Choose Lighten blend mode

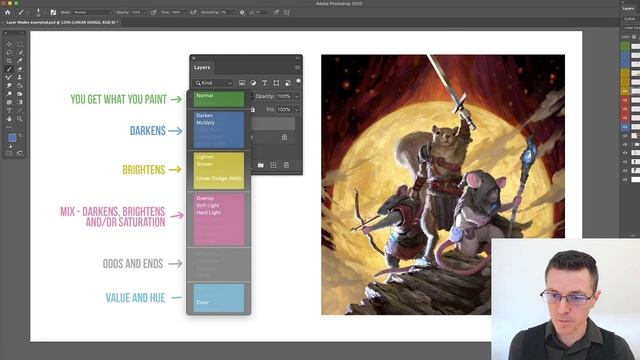(205, 157)
